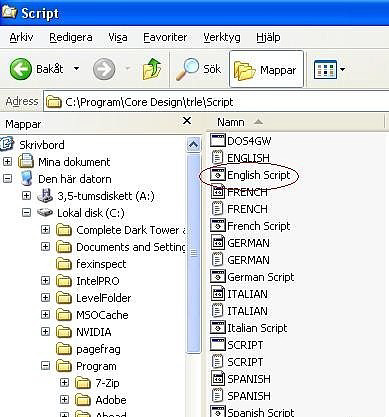Open the Bakåt history dropdown arrow
The image size is (389, 417).
click(76, 69)
